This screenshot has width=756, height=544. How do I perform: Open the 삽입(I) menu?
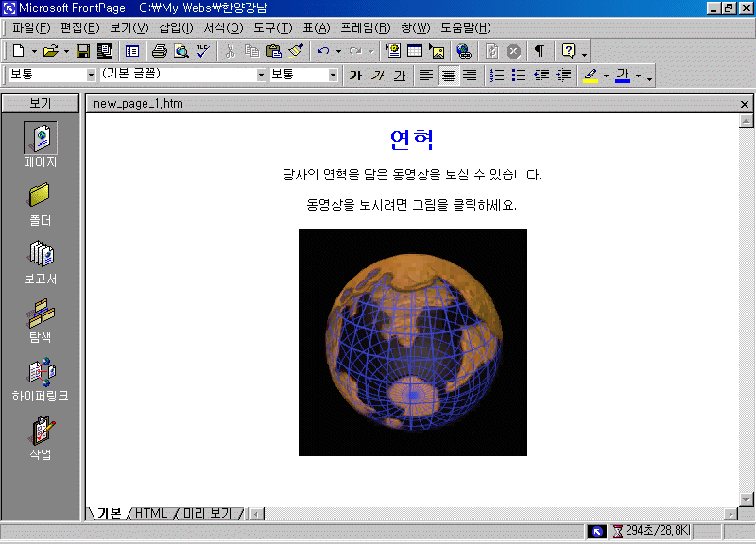176,28
